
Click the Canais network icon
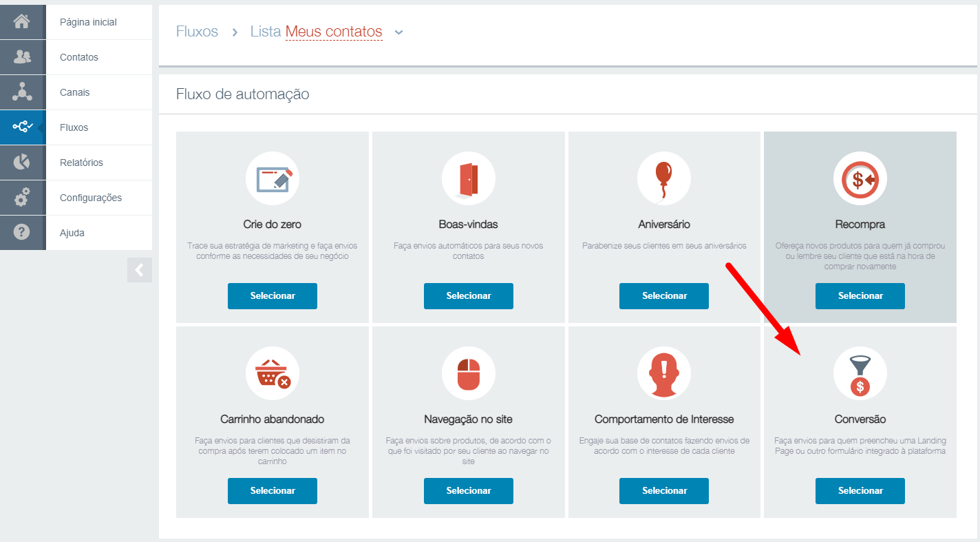click(22, 92)
